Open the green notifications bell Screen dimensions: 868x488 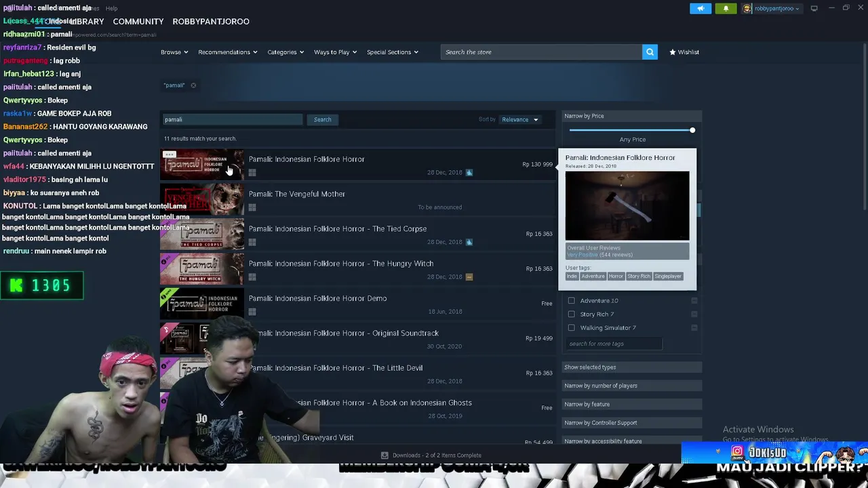[726, 9]
